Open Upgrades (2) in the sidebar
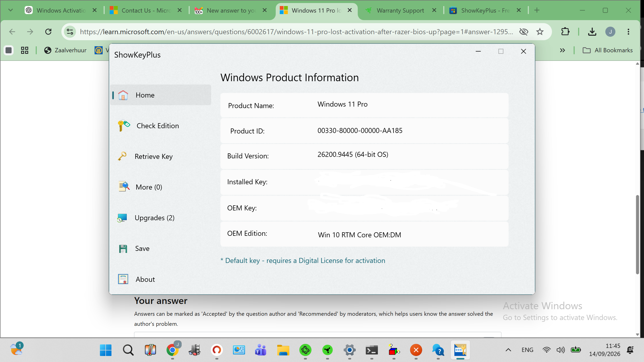This screenshot has height=362, width=644. [160, 218]
